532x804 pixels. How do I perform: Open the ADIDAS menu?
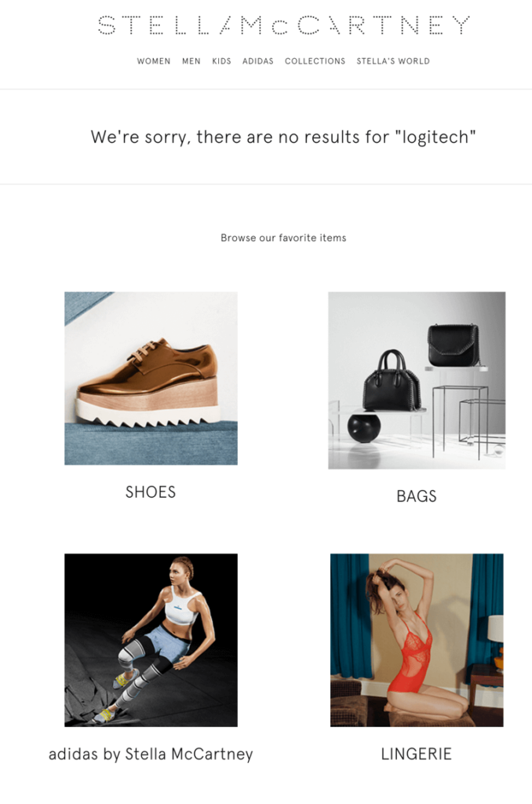coord(258,61)
